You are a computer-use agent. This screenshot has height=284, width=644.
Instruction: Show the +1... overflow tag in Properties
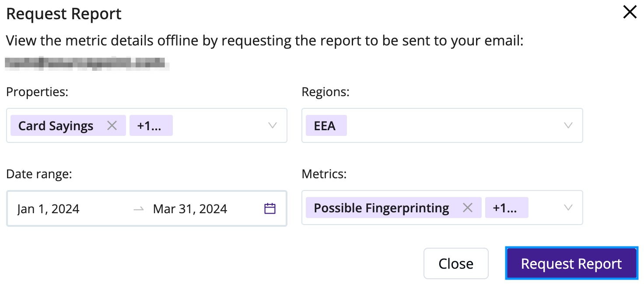coord(151,126)
